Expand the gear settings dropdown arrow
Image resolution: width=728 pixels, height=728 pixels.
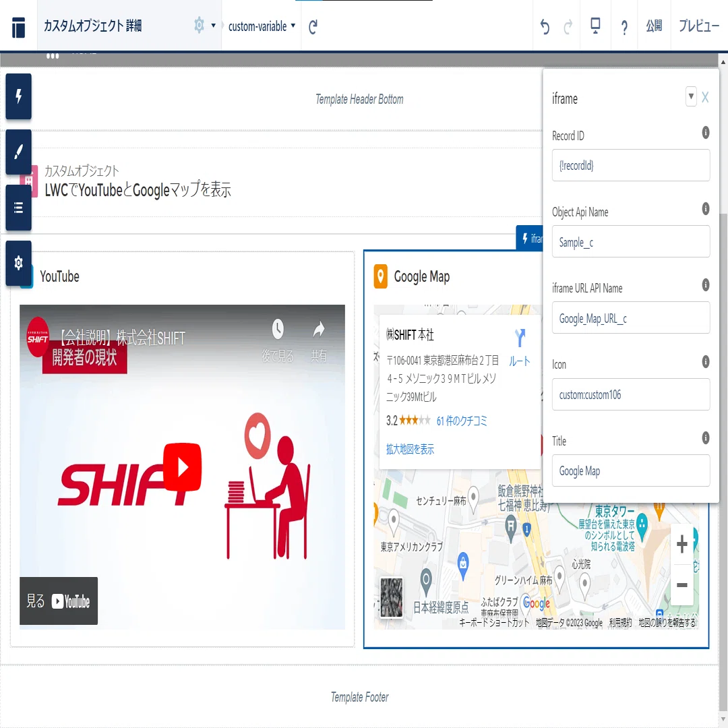click(213, 26)
